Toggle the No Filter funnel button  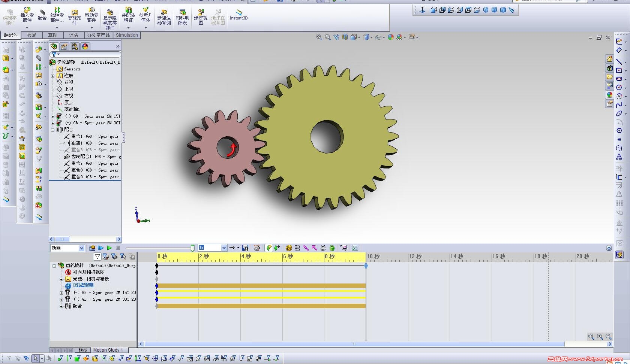coord(97,257)
